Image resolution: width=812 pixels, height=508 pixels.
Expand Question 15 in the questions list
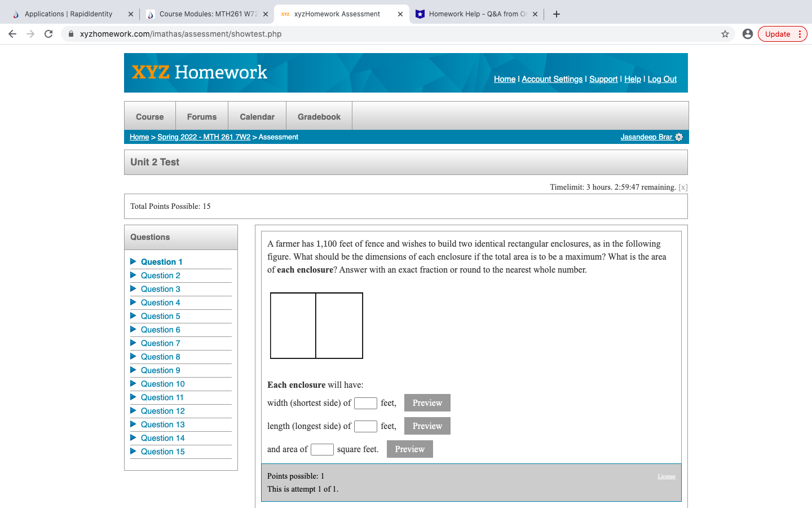click(x=162, y=452)
